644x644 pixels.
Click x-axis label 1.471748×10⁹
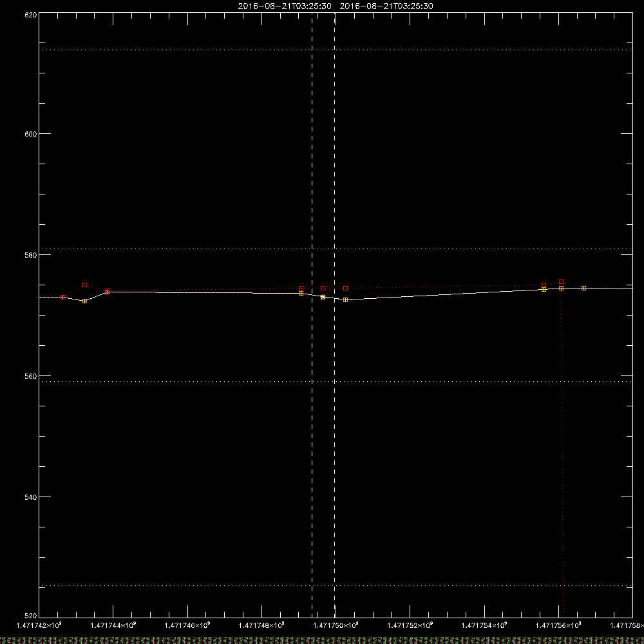261,625
